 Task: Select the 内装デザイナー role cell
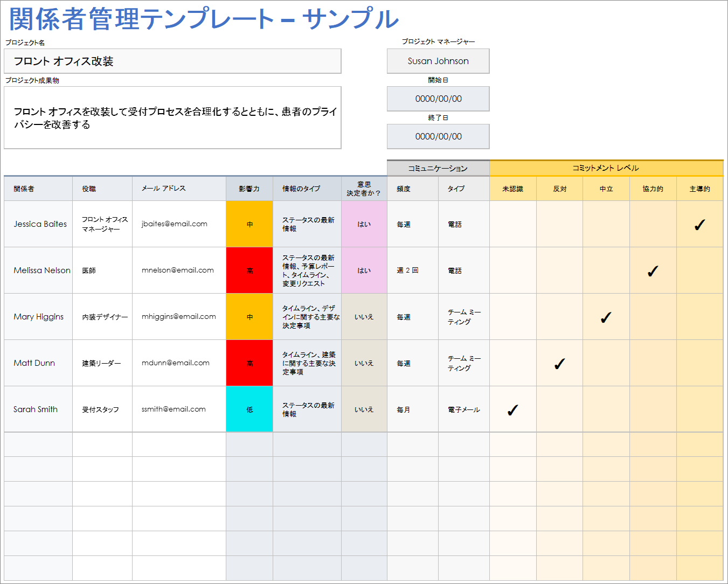point(102,317)
